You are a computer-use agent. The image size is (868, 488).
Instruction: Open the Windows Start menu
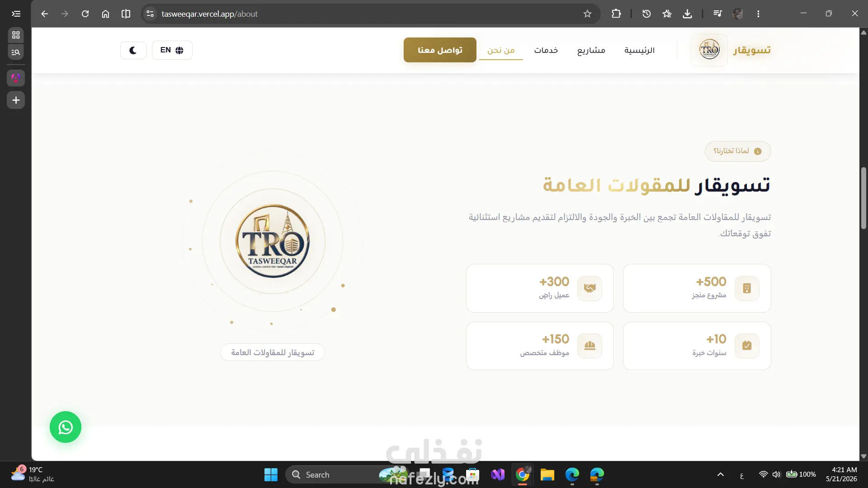point(271,475)
